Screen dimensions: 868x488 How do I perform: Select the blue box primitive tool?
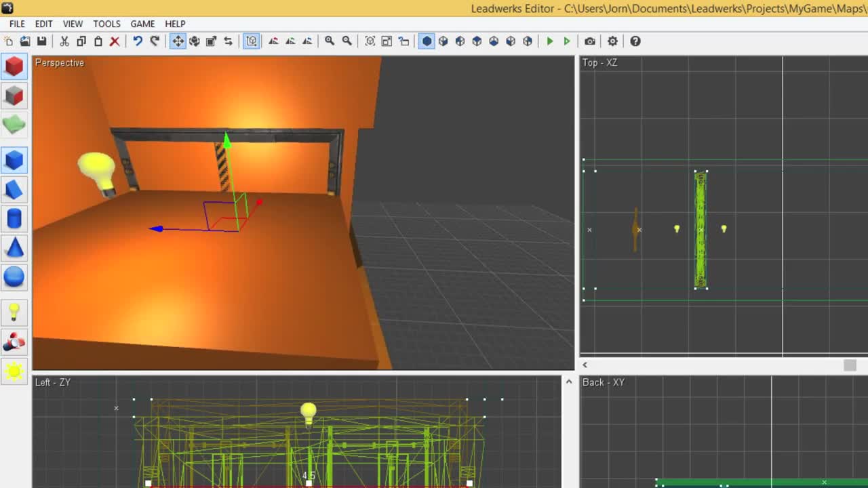[14, 160]
